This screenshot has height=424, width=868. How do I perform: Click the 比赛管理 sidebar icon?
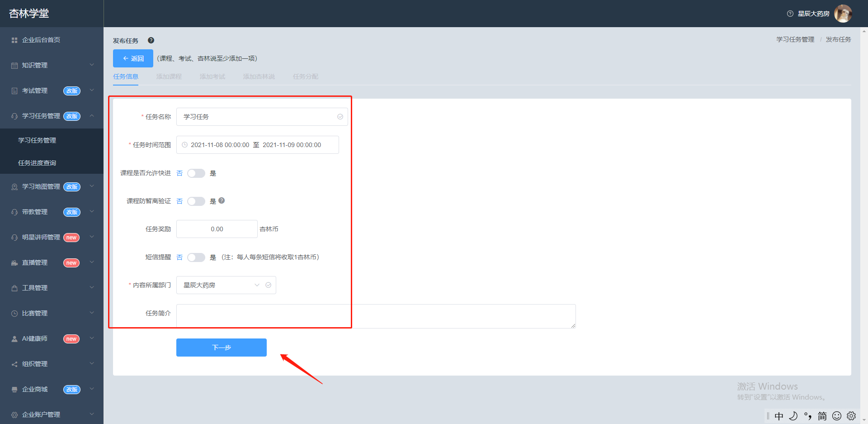pyautogui.click(x=14, y=314)
